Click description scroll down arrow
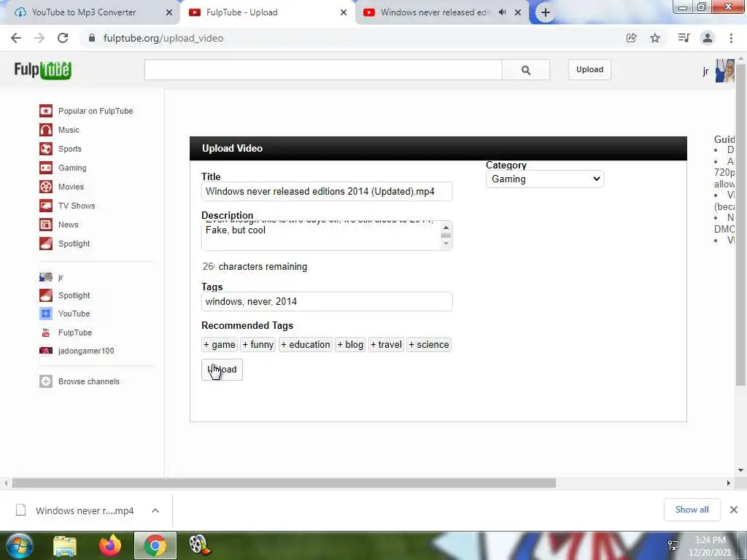 tap(446, 244)
